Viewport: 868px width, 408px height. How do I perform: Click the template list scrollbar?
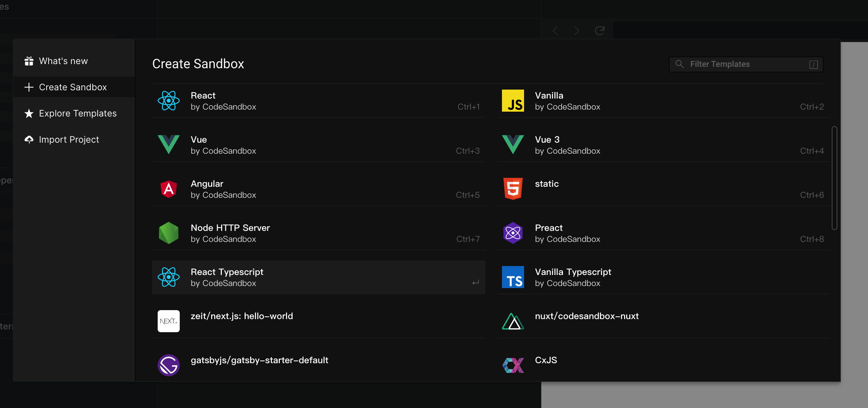click(834, 178)
